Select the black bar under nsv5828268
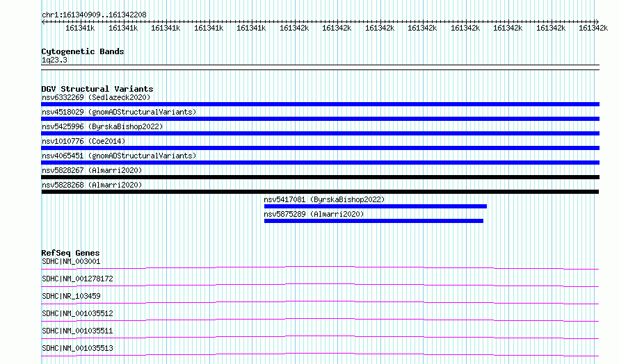Viewport: 619px width, 364px height. (320, 192)
